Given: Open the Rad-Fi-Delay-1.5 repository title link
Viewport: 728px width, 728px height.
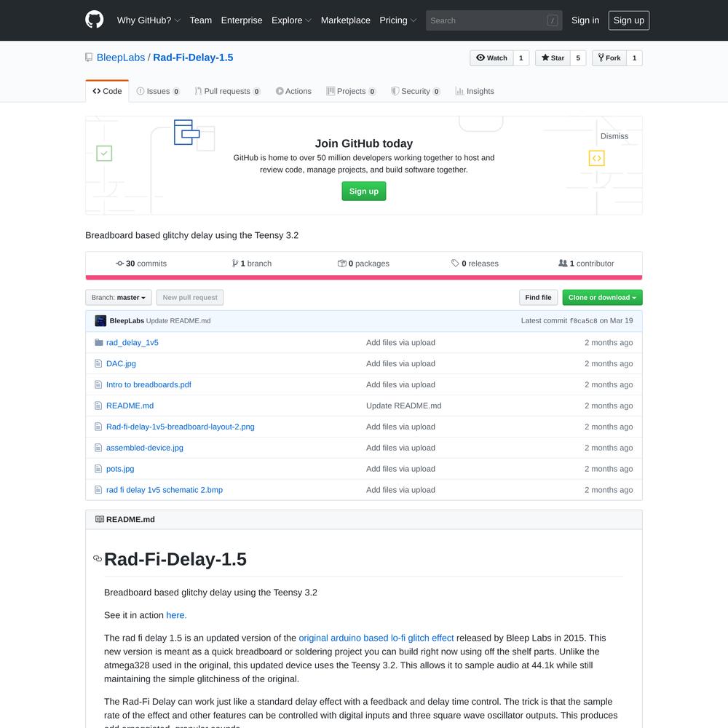Looking at the screenshot, I should 193,58.
